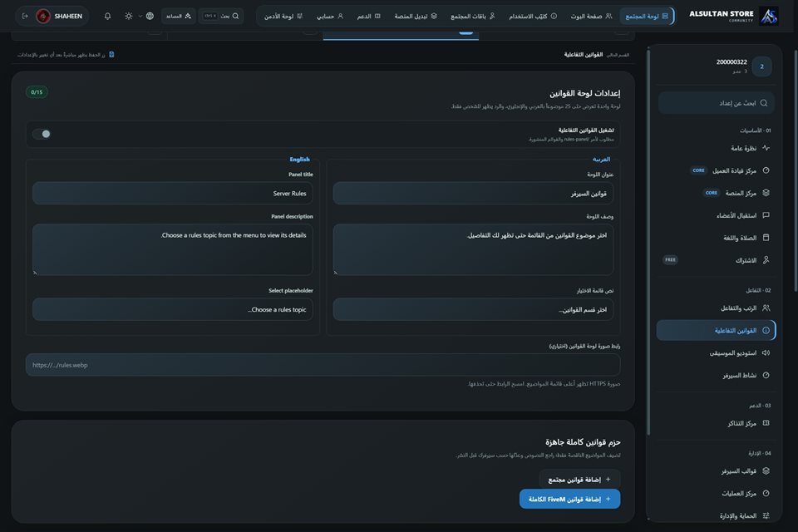Click the 02 · التفاعل section heading
Viewport: 798px width, 532px height.
(x=758, y=290)
